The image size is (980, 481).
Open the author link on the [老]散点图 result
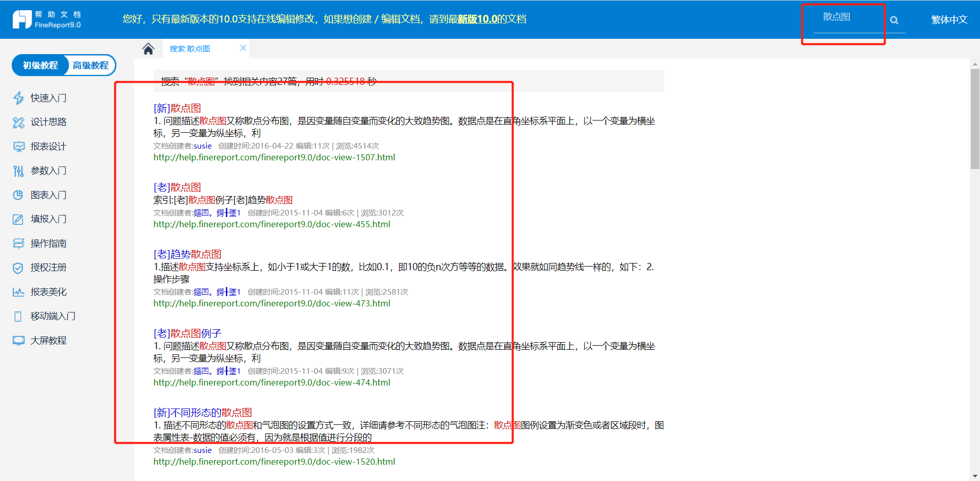(x=217, y=213)
